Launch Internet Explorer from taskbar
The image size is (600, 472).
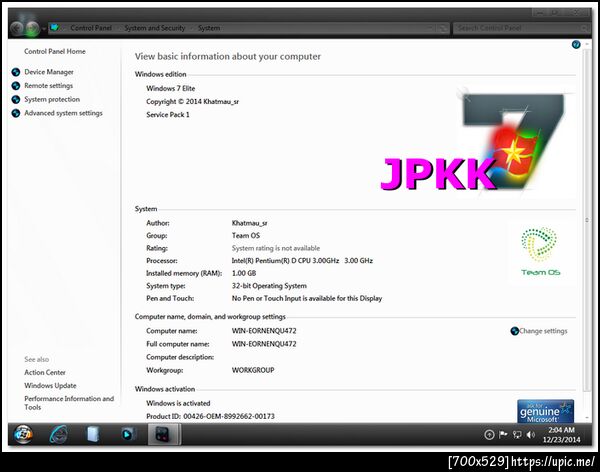[x=59, y=434]
